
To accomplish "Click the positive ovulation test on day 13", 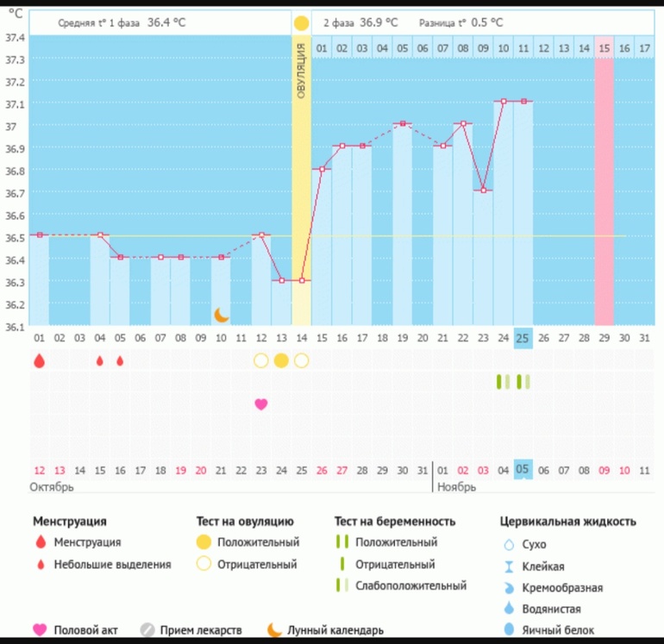I will 281,360.
